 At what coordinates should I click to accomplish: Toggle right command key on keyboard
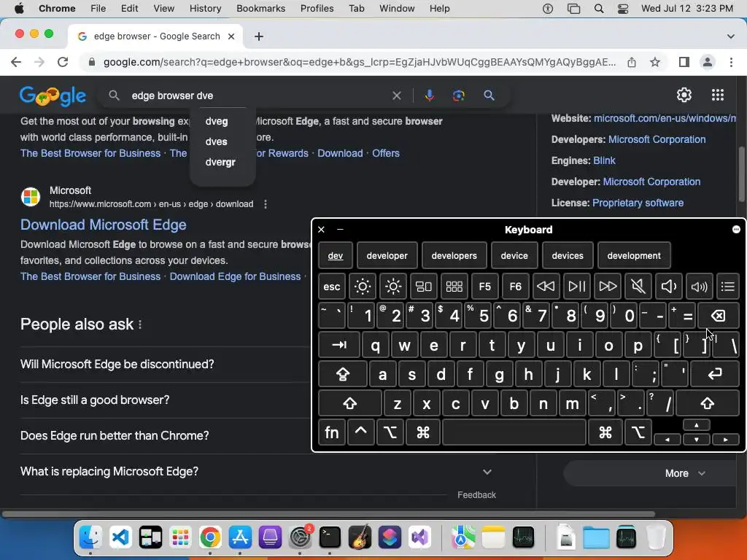point(605,432)
